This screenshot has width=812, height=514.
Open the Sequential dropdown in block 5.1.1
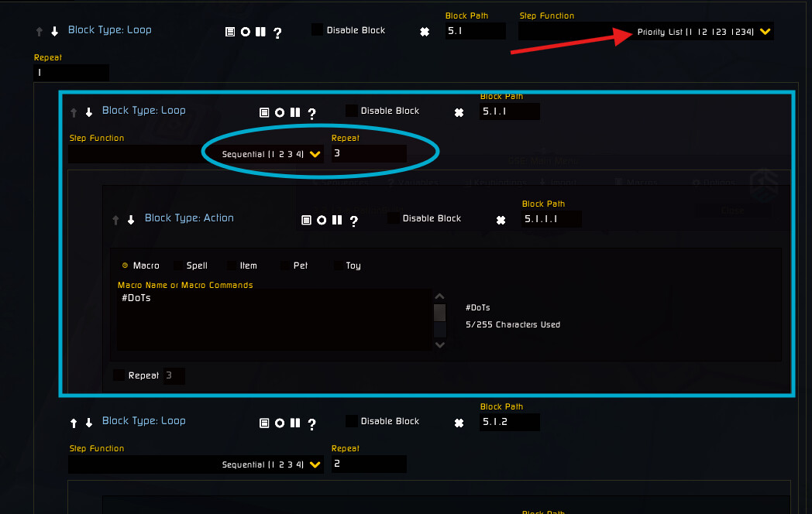pos(196,154)
